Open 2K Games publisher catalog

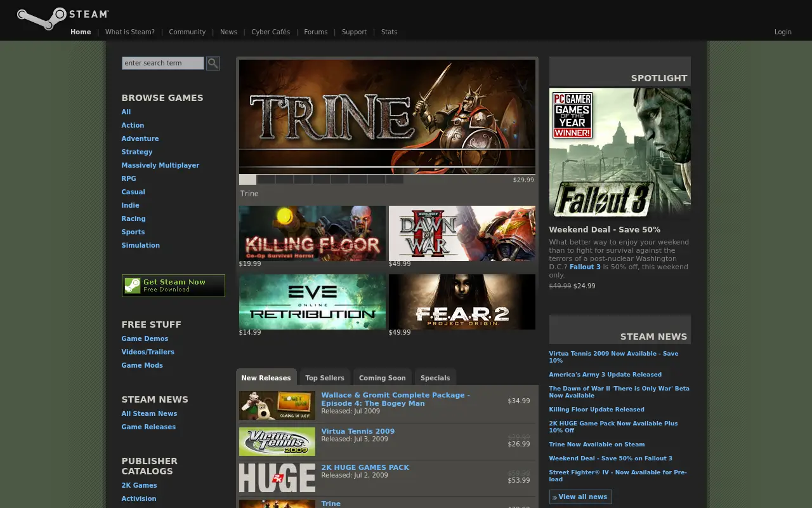point(140,485)
